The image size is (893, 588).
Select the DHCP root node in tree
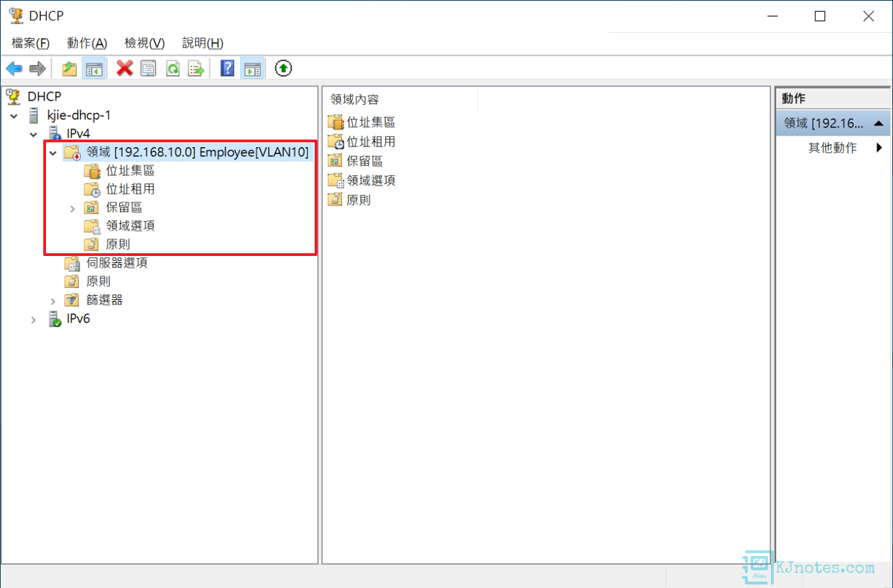[x=45, y=96]
